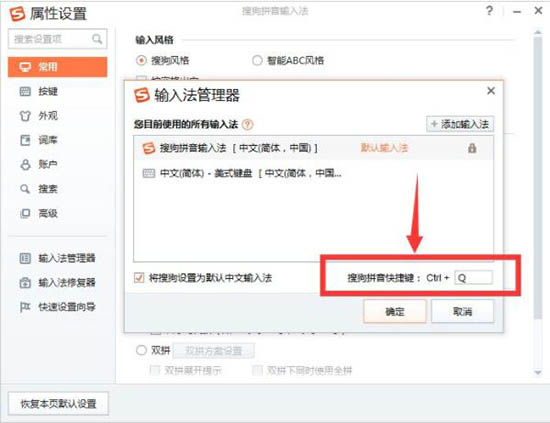
Task: Click the 取消 cancel button
Action: click(462, 311)
